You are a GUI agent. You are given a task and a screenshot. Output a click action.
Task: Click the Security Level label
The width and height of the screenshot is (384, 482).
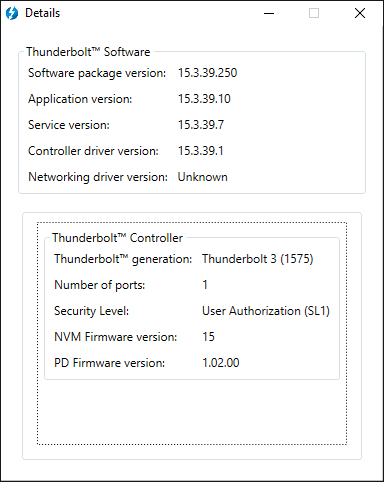click(91, 311)
